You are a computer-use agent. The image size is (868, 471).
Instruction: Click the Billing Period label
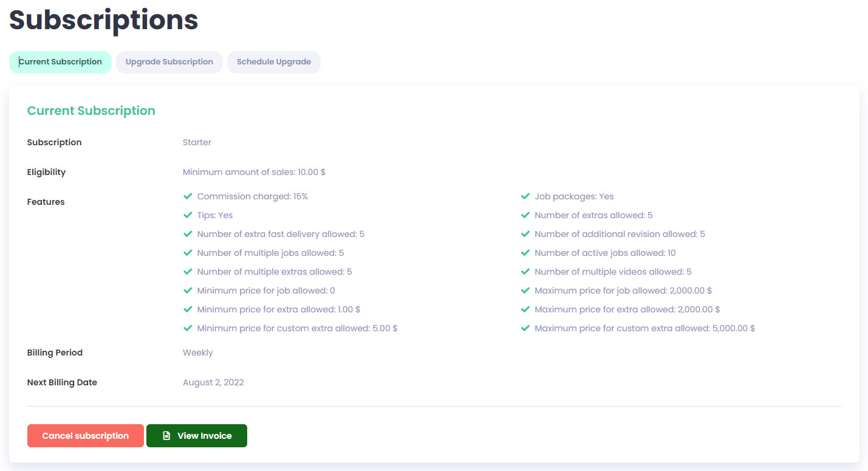pos(55,352)
